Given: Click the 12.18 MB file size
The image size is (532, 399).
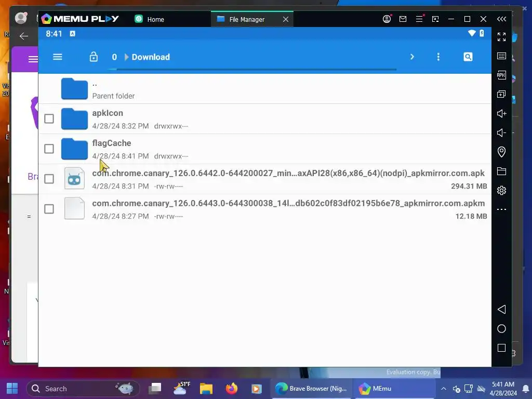Looking at the screenshot, I should tap(471, 216).
